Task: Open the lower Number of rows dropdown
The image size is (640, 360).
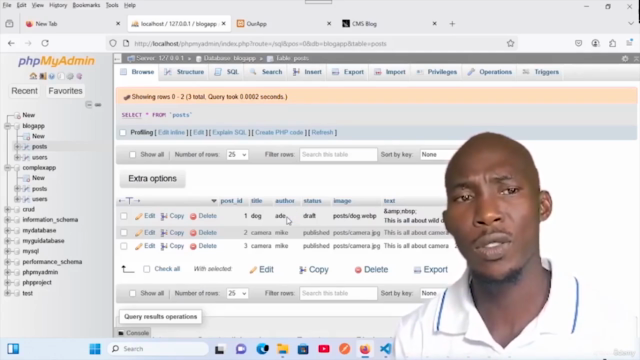Action: 237,293
